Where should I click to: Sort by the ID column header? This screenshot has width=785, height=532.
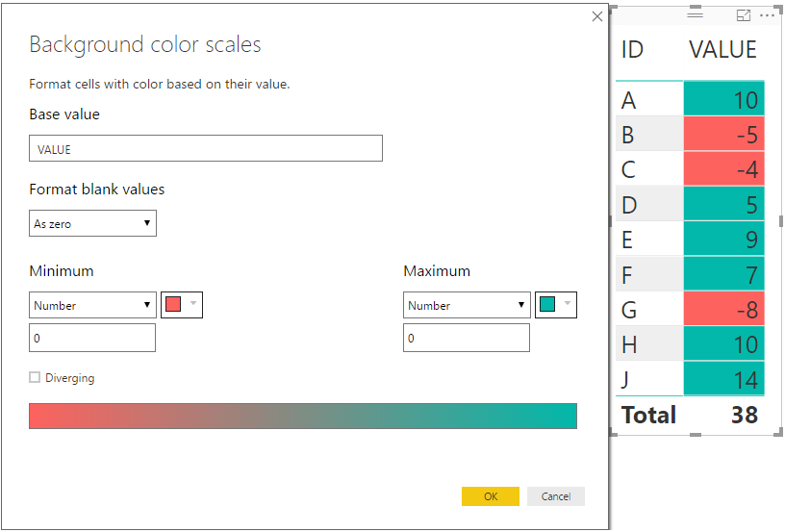coord(632,50)
